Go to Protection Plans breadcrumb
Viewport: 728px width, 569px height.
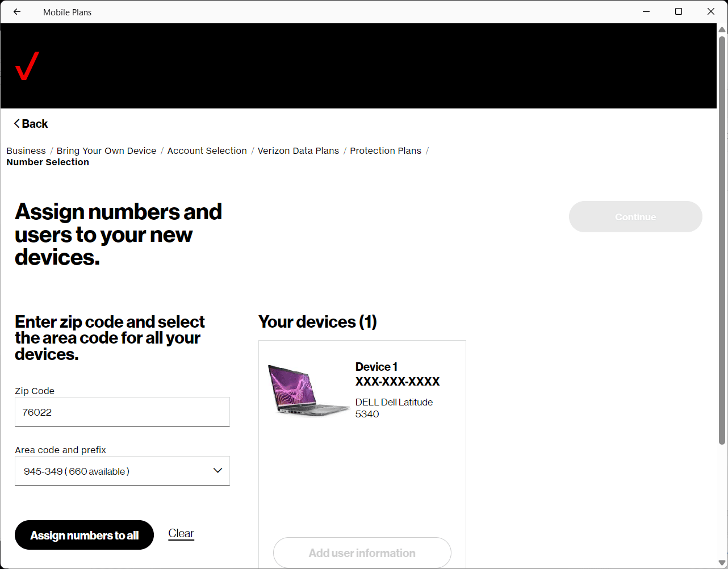coord(386,150)
